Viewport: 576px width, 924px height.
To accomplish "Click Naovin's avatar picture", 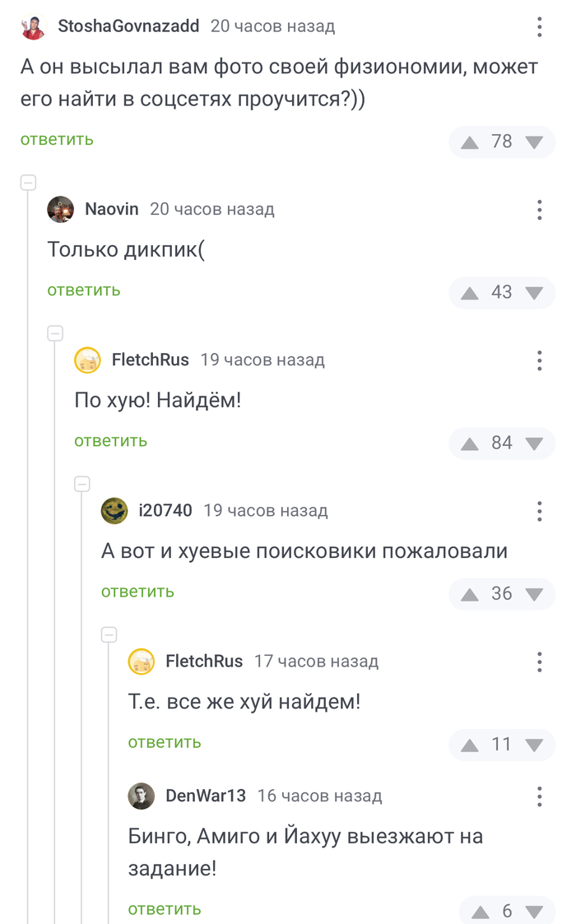I will tap(61, 209).
